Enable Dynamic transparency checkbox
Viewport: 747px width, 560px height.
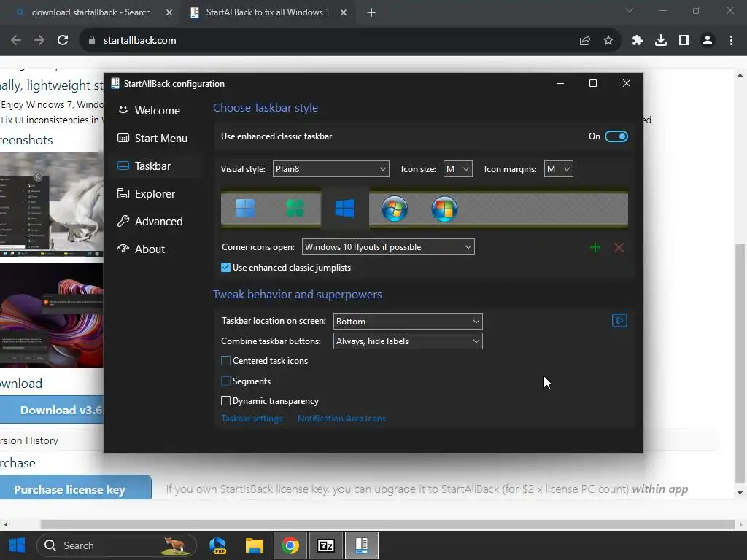click(226, 401)
